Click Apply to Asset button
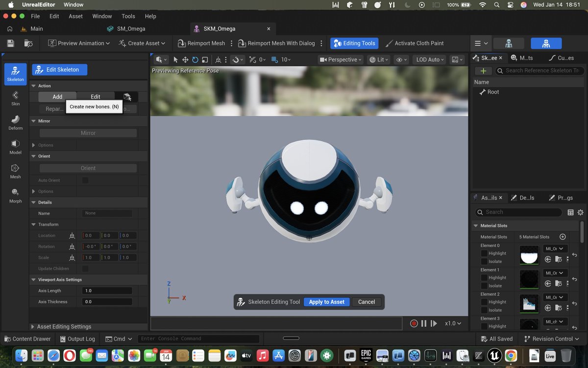 326,302
